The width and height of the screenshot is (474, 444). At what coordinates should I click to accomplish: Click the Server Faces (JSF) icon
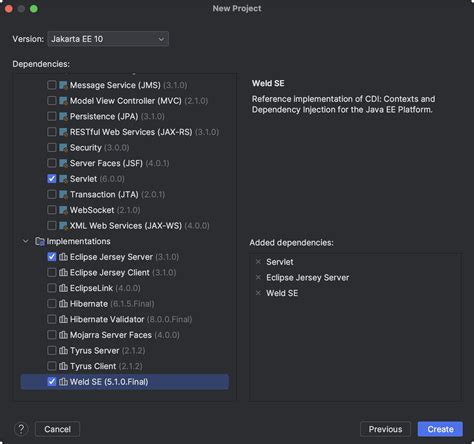click(x=63, y=163)
